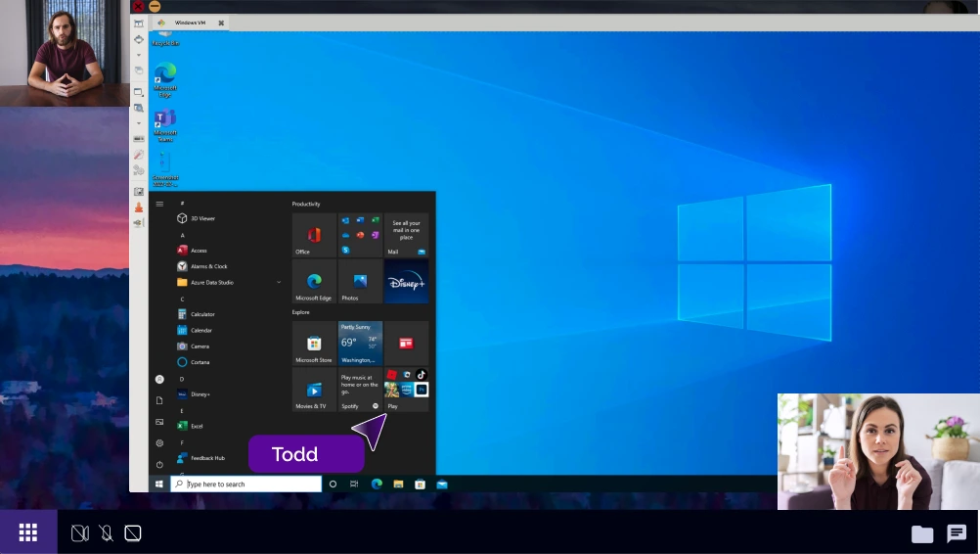980x554 pixels.
Task: Open the Spotify tile
Action: (360, 390)
